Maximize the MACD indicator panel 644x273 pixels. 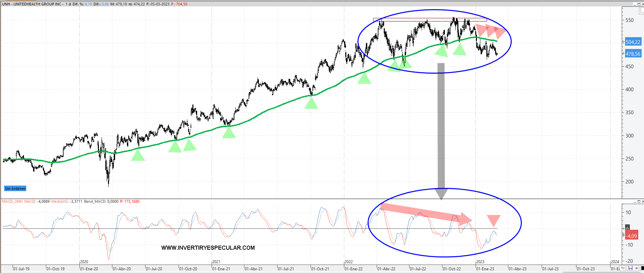639,201
